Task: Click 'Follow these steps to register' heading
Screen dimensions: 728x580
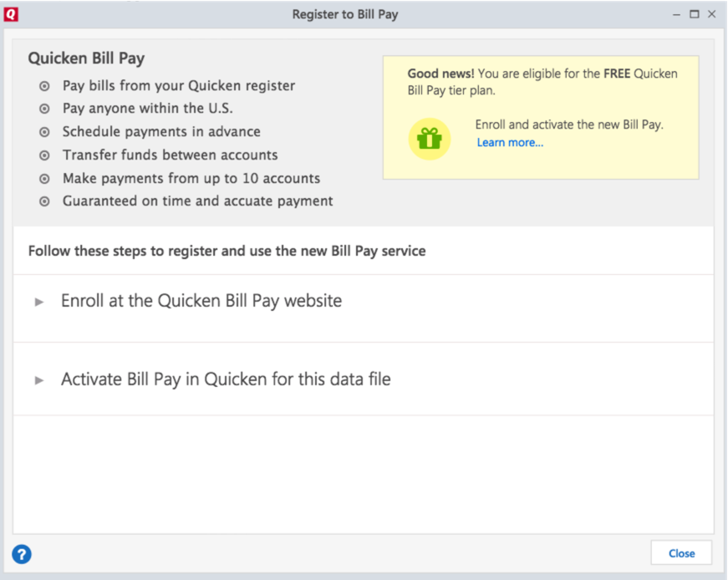Action: (x=227, y=251)
